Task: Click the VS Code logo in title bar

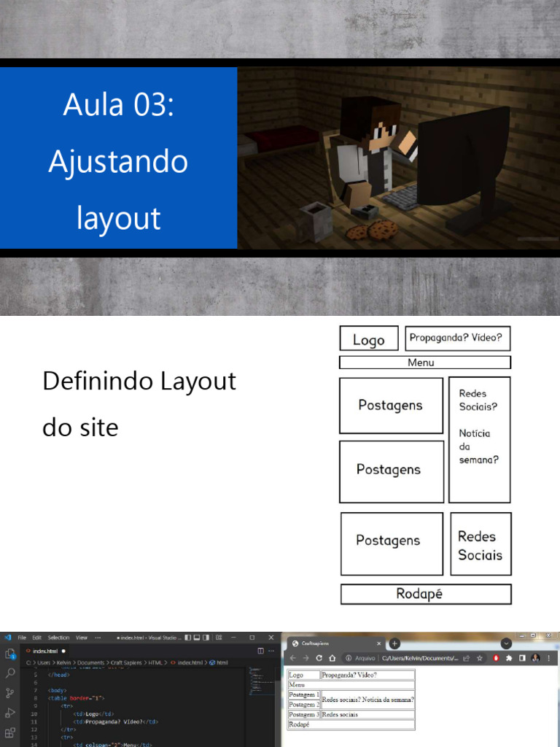Action: click(x=7, y=638)
